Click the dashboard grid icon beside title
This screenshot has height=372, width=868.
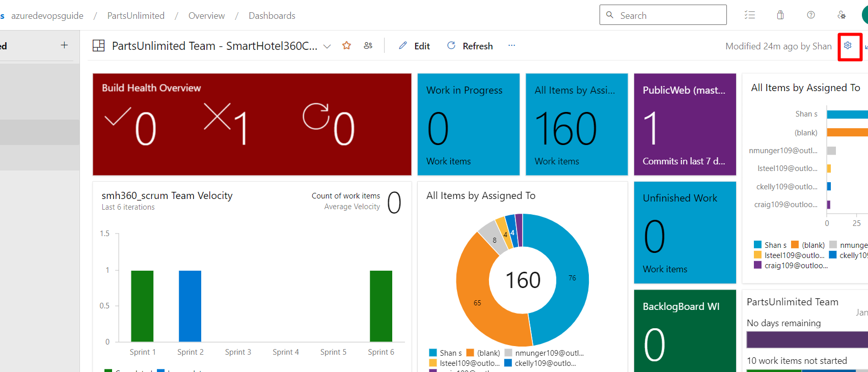pyautogui.click(x=98, y=46)
